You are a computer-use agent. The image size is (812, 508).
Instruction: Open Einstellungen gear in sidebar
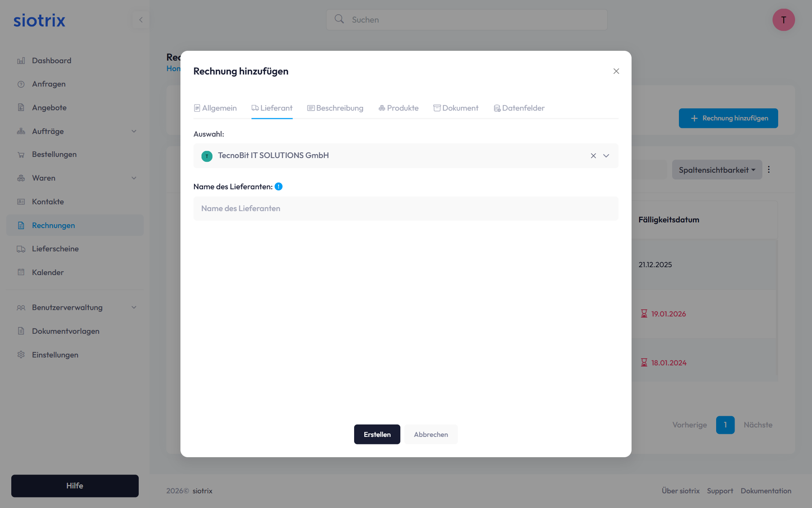click(x=21, y=355)
